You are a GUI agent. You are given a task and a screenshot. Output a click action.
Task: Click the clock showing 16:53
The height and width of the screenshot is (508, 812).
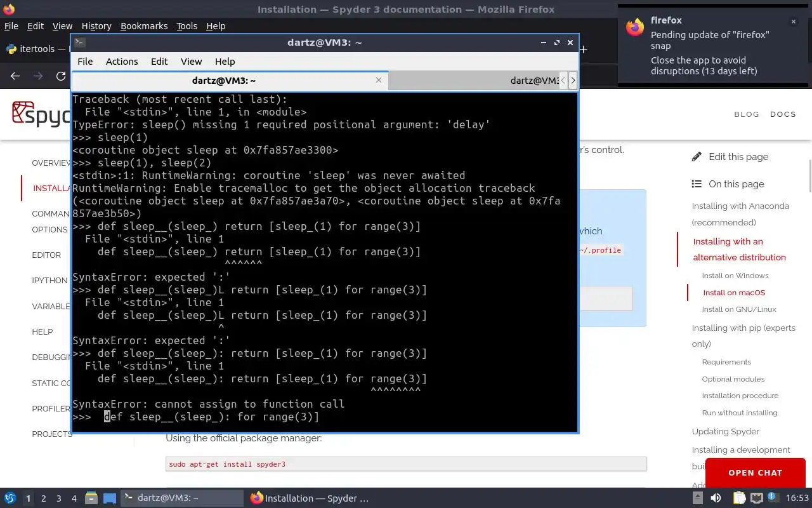pyautogui.click(x=797, y=498)
